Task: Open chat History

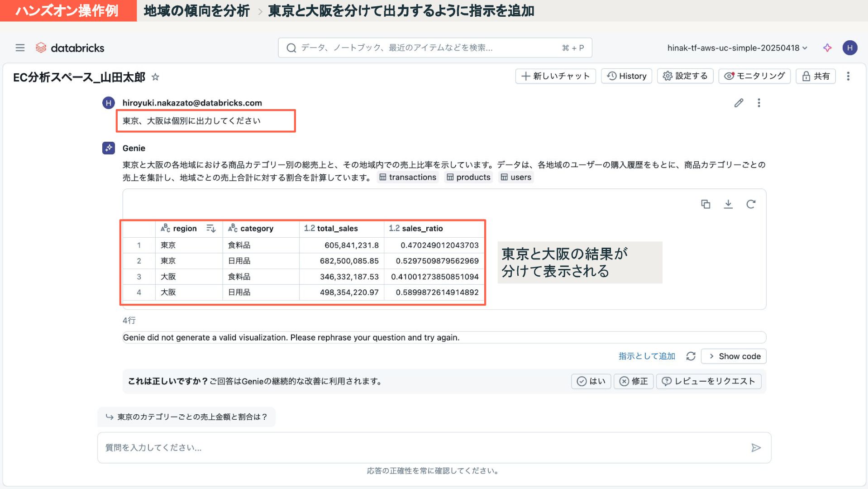Action: click(626, 76)
